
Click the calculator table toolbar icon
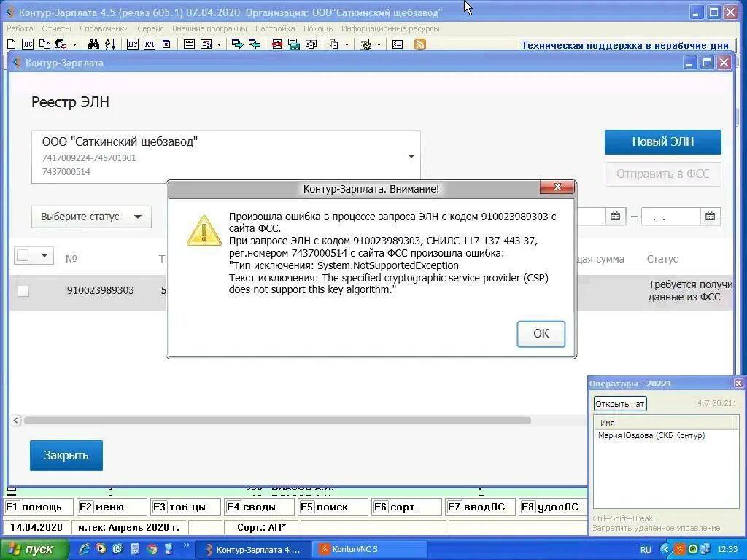click(293, 44)
